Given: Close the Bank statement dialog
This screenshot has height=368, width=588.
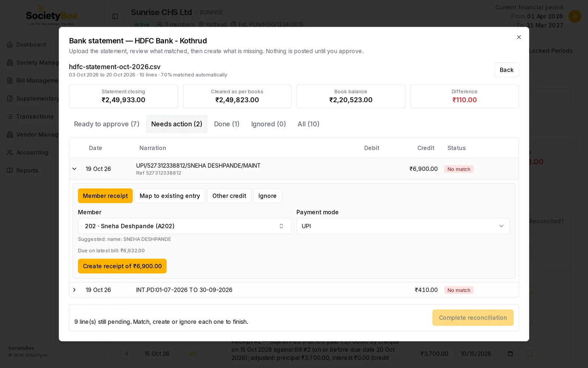Looking at the screenshot, I should tap(519, 37).
